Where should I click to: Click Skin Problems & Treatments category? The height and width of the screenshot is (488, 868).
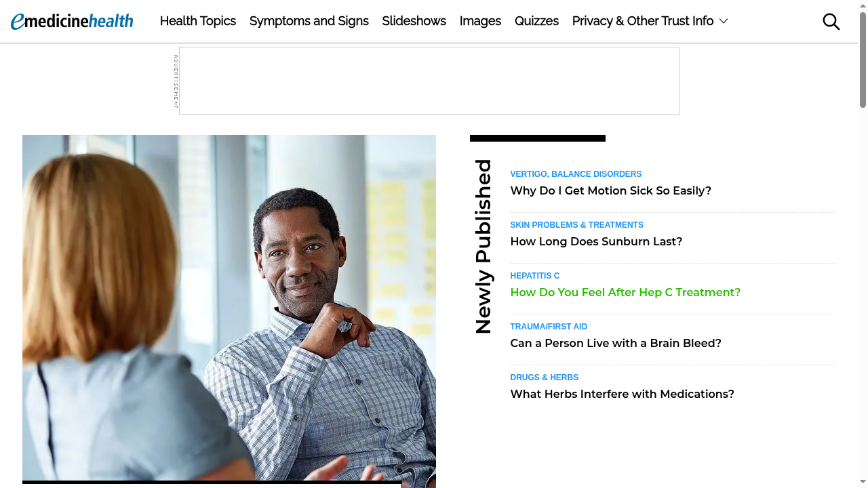point(576,225)
